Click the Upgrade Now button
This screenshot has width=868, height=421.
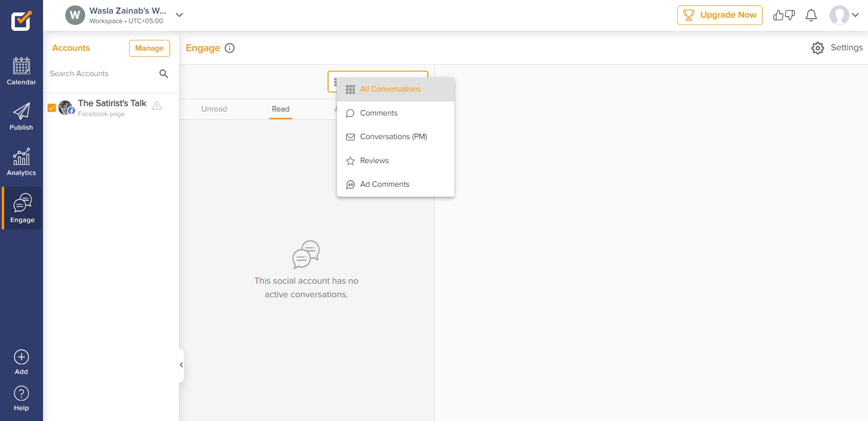[719, 15]
